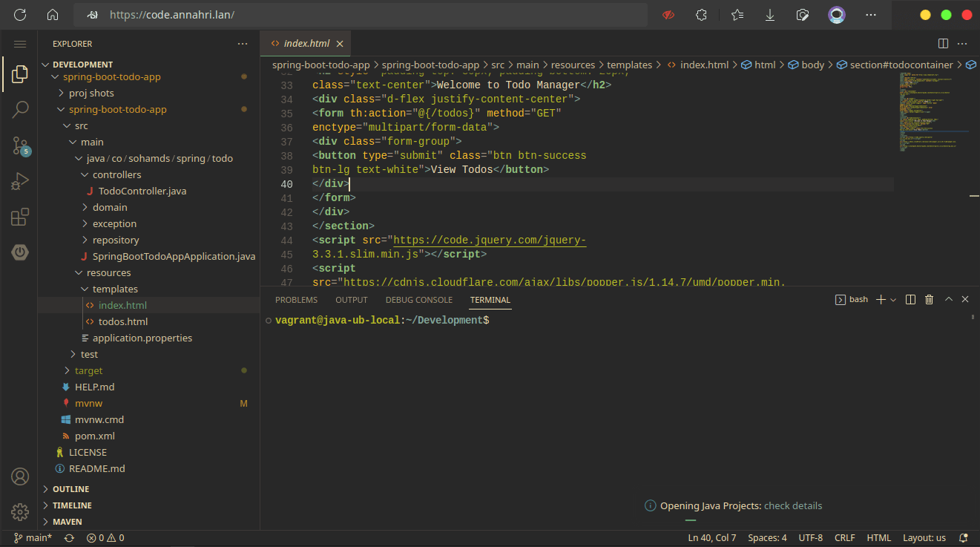The width and height of the screenshot is (980, 547).
Task: Open the Extensions view
Action: coord(20,217)
